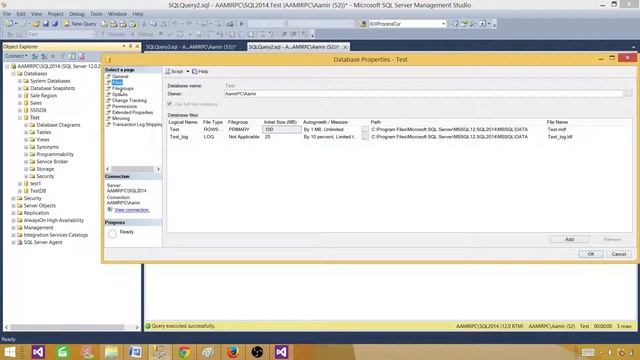The height and width of the screenshot is (360, 640).
Task: Switch to the SQLQuery3.sql tab
Action: 191,47
